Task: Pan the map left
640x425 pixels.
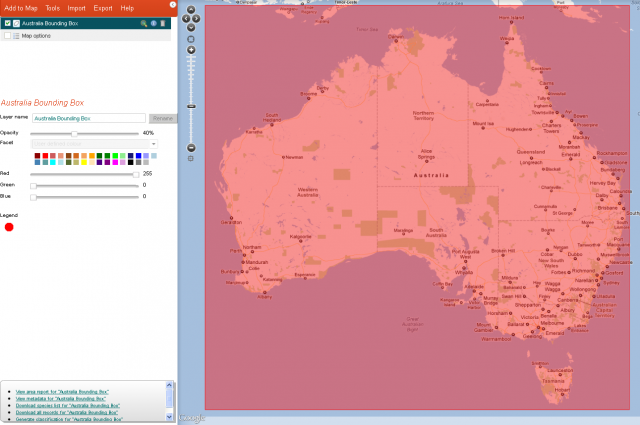Action: [185, 20]
